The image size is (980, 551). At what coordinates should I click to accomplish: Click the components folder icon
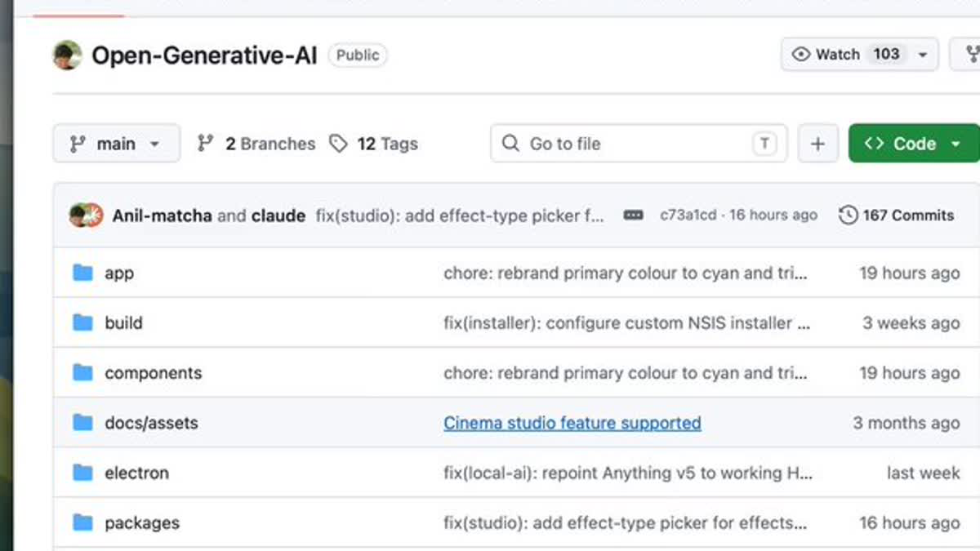coord(82,372)
